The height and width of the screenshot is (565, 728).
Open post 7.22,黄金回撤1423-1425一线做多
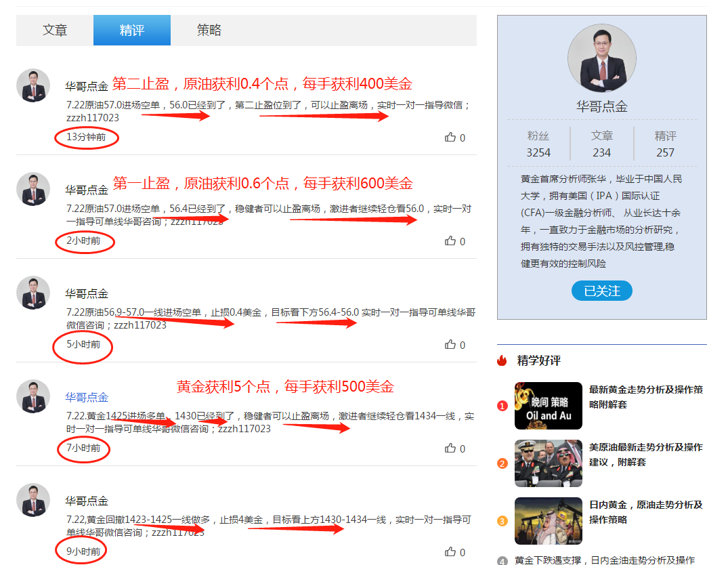tap(269, 526)
